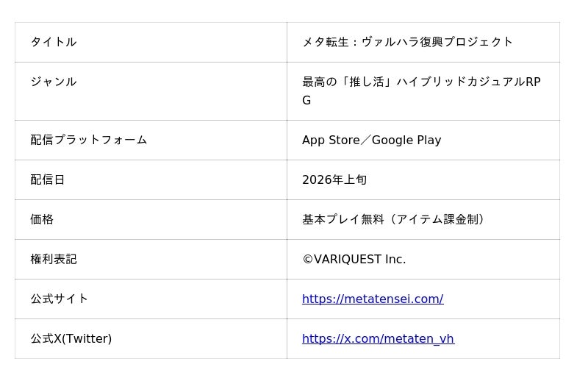Viewport: 588px width, 381px height.
Task: Click the wrapped letter G in genre cell
Action: (x=306, y=100)
